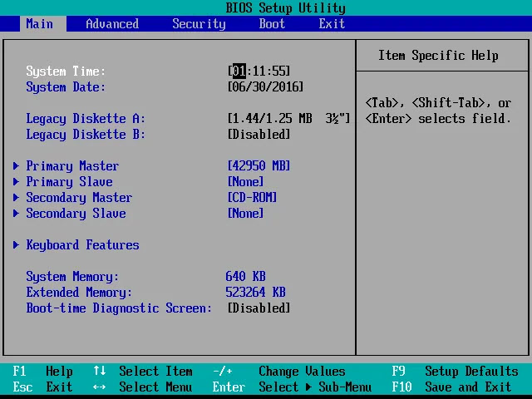Click the F10 Save and Exit shortcut
Screen dimensions: 532x399
click(x=451, y=387)
